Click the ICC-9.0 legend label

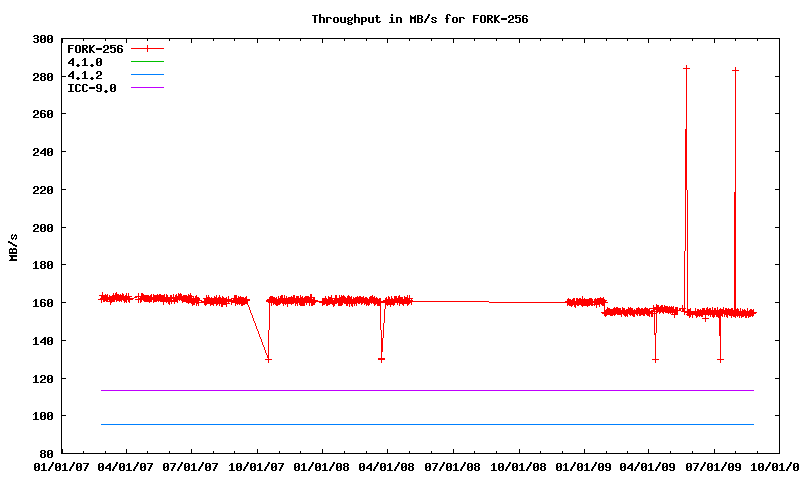pos(92,88)
